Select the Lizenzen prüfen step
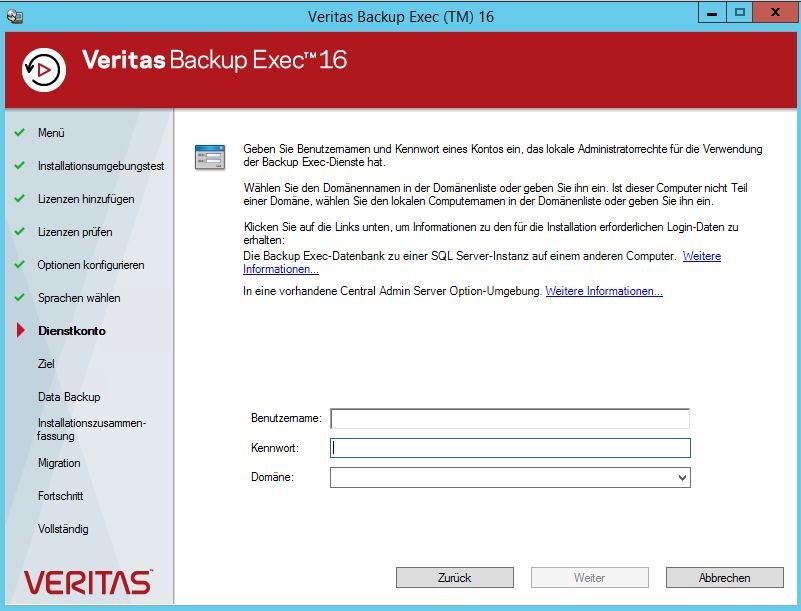This screenshot has height=611, width=801. click(x=75, y=232)
